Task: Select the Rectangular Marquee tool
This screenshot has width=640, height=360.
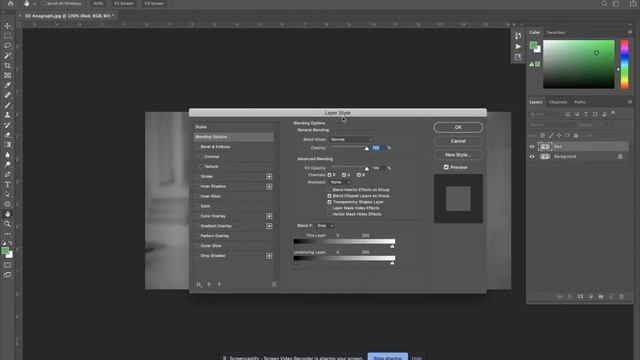Action: pyautogui.click(x=7, y=36)
